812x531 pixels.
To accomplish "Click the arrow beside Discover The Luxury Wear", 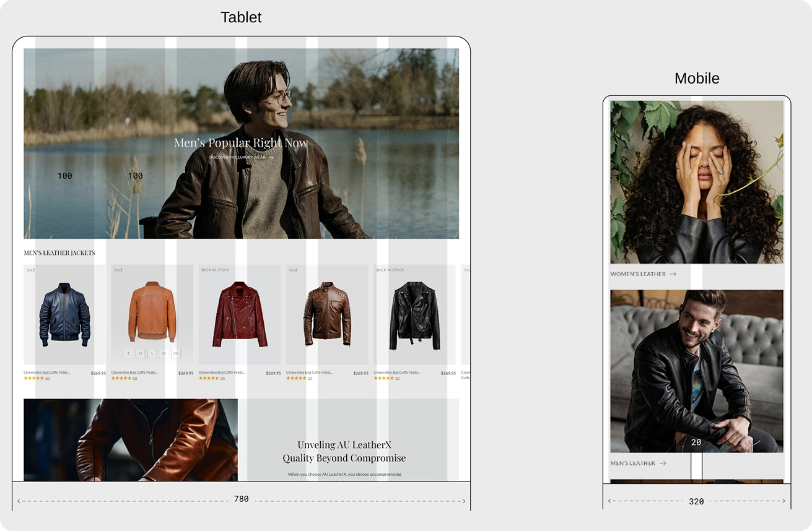I will tap(271, 158).
